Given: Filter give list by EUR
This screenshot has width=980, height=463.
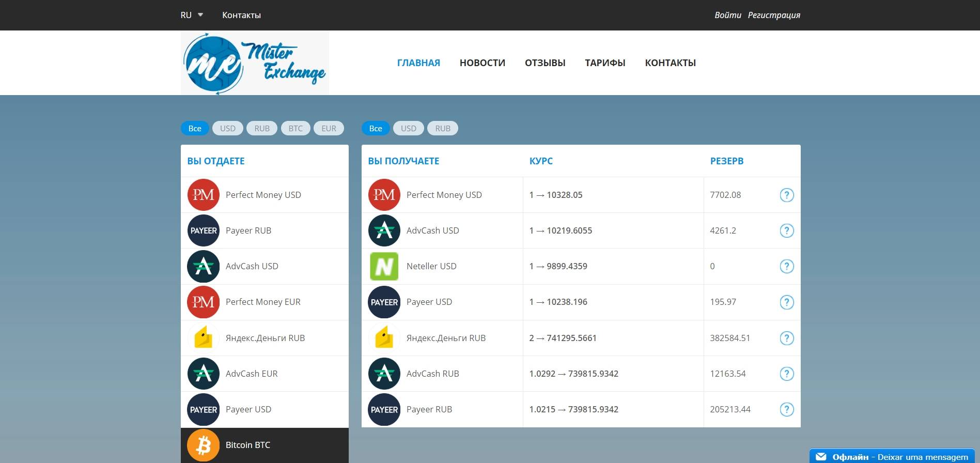Looking at the screenshot, I should (329, 128).
